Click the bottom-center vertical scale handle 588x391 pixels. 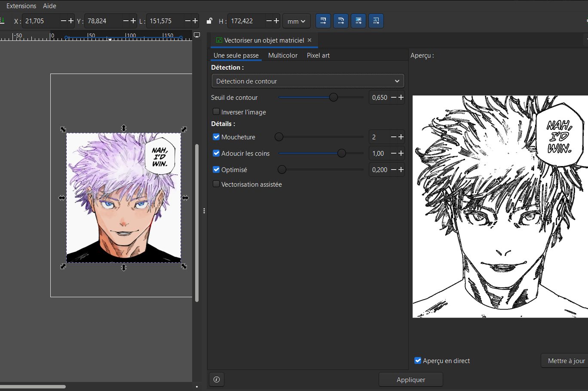(124, 268)
